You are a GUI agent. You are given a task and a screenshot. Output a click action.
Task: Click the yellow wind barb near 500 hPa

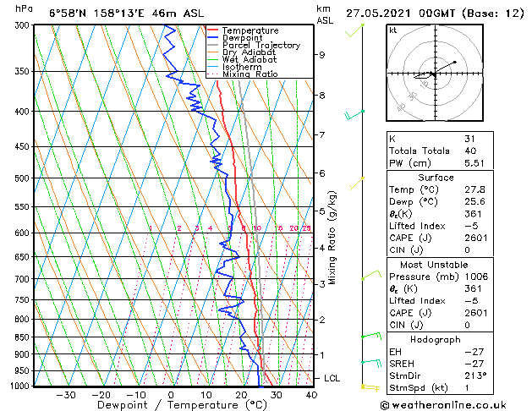click(x=358, y=180)
